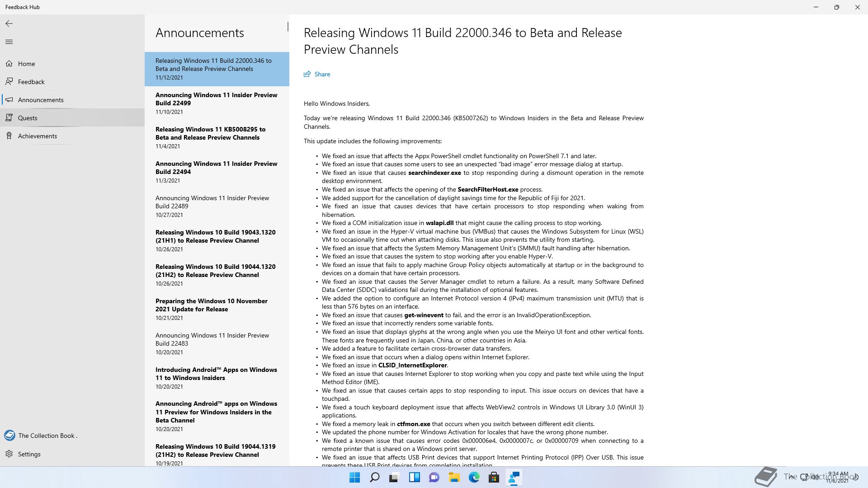
Task: Open Windows 11 KB5008295 announcement
Action: 217,138
